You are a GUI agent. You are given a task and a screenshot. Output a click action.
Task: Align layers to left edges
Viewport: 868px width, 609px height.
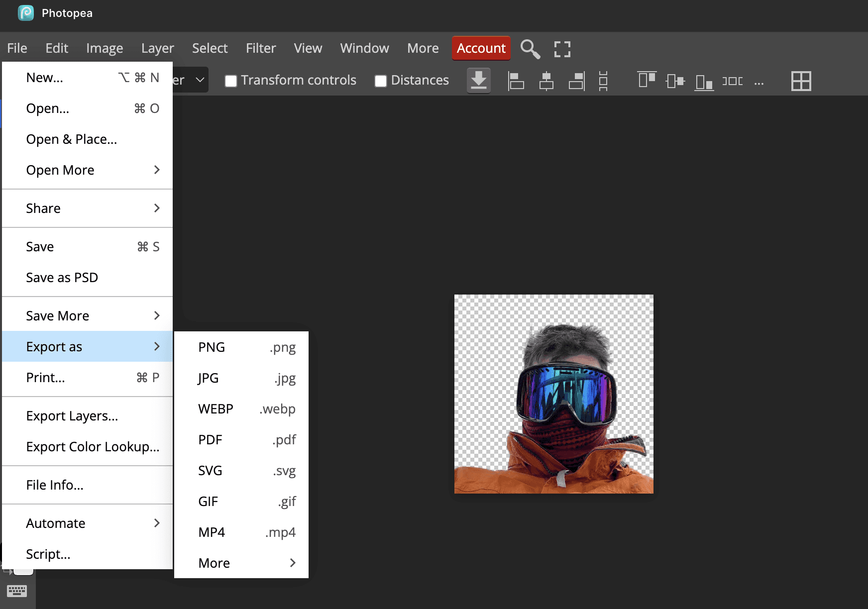(516, 81)
